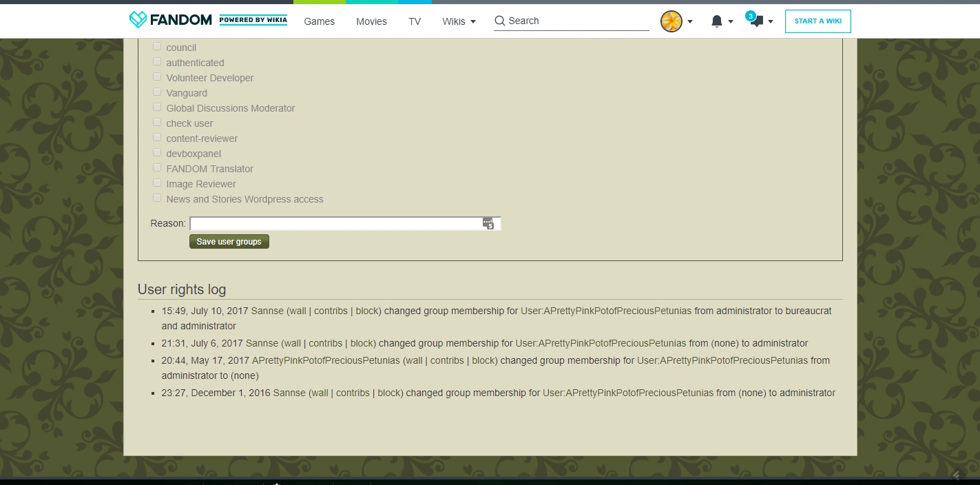Go to the Movies section
Screen dimensions: 980x485
click(x=371, y=21)
